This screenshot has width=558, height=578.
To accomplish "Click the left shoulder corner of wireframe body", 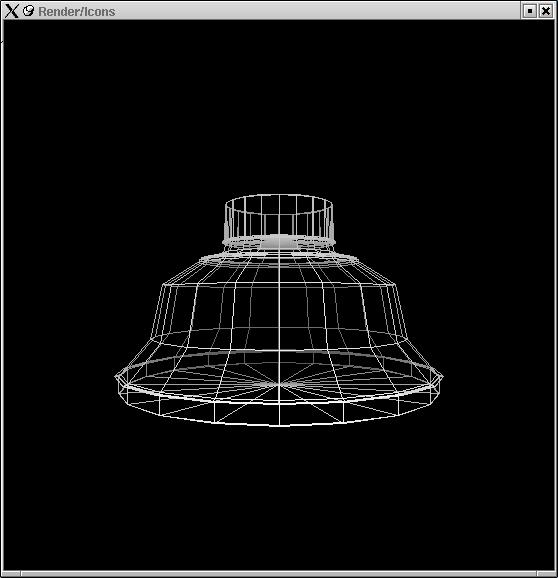I will coord(164,284).
